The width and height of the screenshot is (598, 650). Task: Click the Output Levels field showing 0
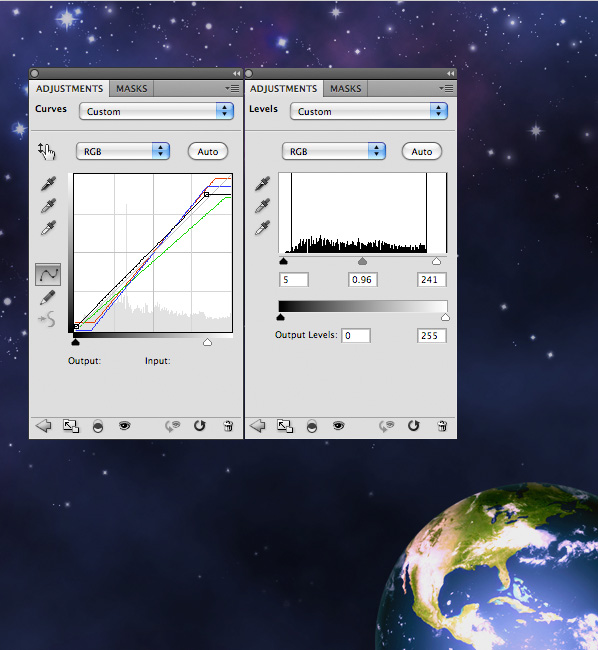click(x=356, y=336)
